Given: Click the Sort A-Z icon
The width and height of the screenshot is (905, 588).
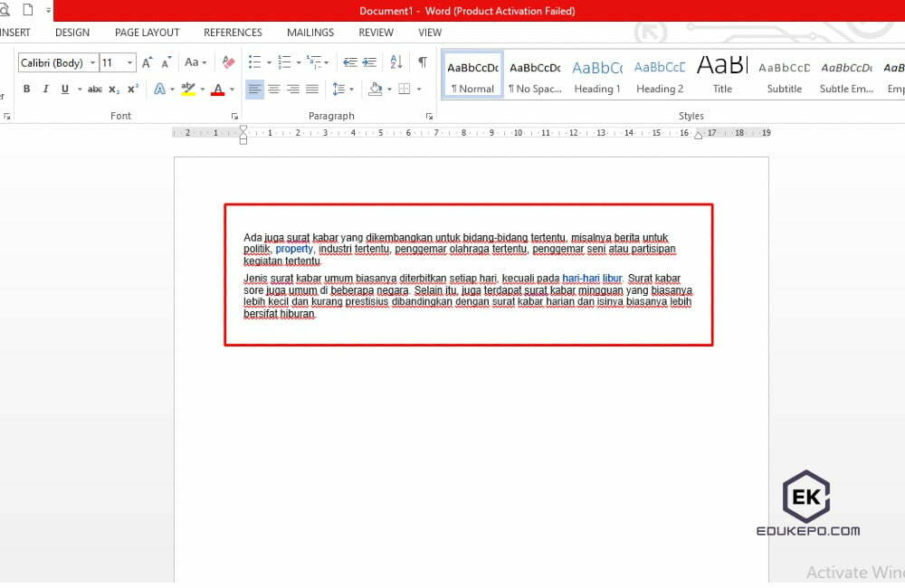Looking at the screenshot, I should coord(396,62).
